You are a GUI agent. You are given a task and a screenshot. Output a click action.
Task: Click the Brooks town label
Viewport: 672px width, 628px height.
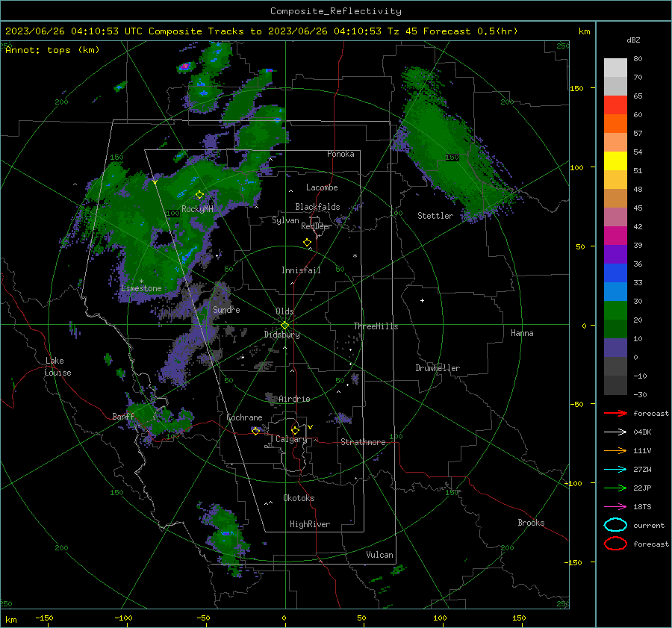pos(531,523)
